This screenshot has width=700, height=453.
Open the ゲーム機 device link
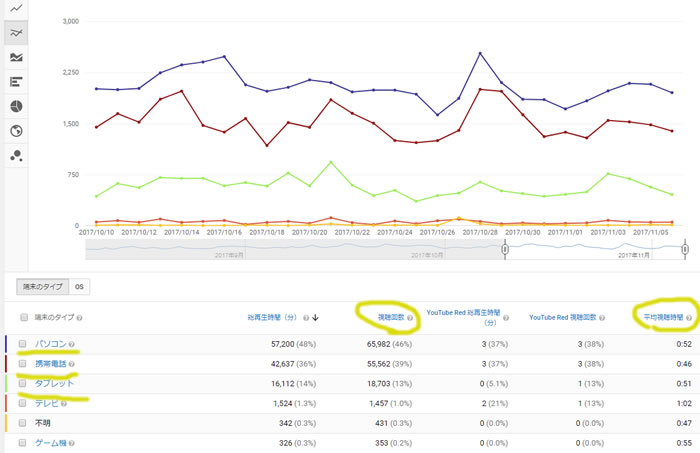[52, 441]
